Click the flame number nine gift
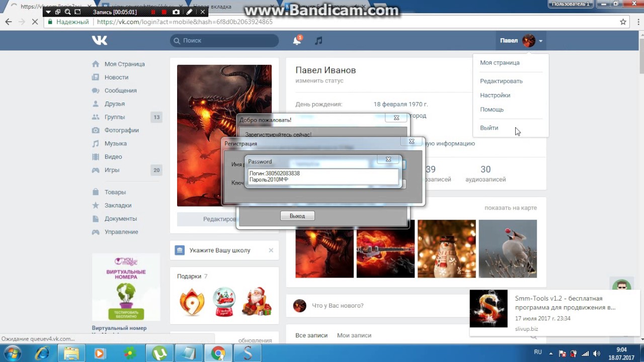The width and height of the screenshot is (644, 362). 192,302
